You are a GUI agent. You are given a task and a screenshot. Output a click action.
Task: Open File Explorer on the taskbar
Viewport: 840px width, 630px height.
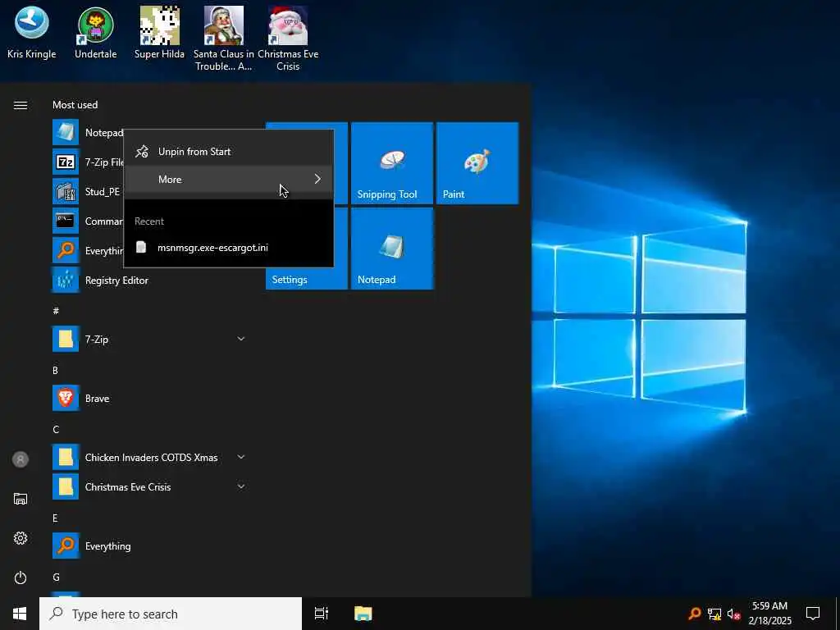(363, 614)
